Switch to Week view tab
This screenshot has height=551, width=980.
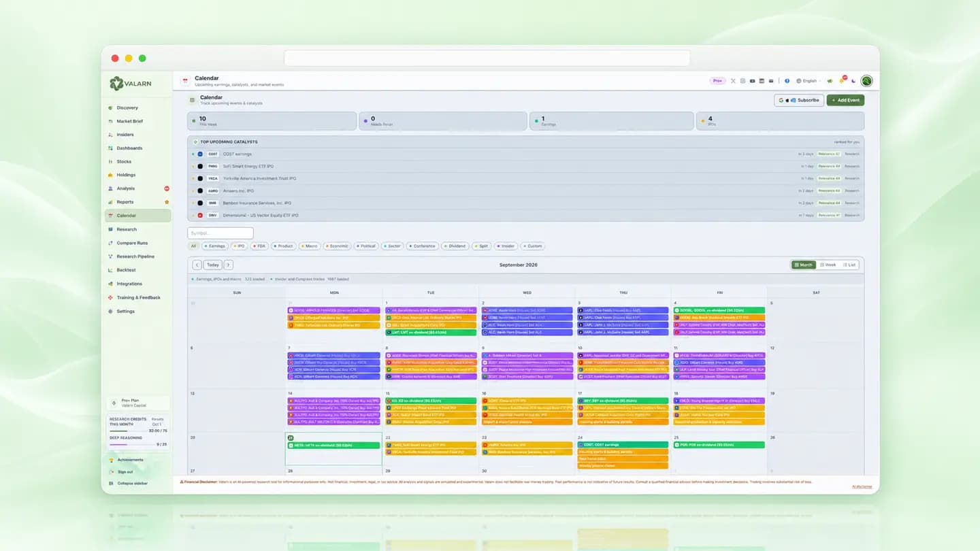(828, 265)
